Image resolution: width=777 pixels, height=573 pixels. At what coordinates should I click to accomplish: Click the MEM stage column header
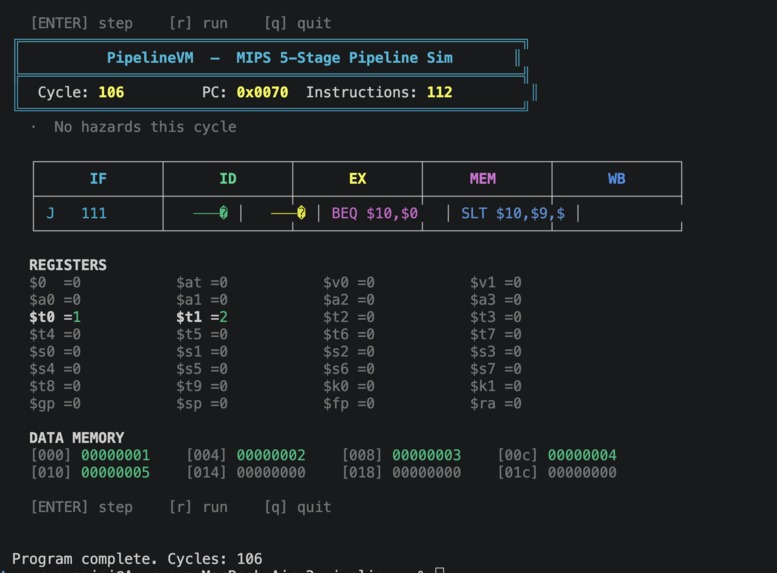(x=483, y=178)
